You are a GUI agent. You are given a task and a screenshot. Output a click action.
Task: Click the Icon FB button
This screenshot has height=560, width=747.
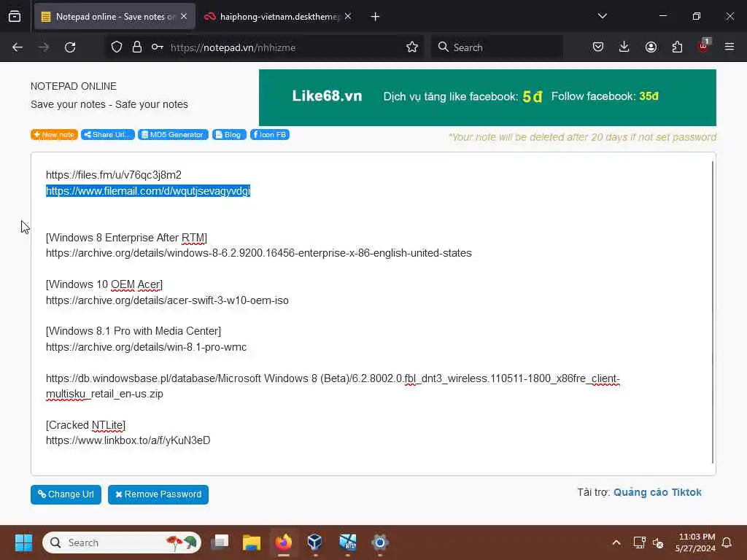[x=270, y=135]
